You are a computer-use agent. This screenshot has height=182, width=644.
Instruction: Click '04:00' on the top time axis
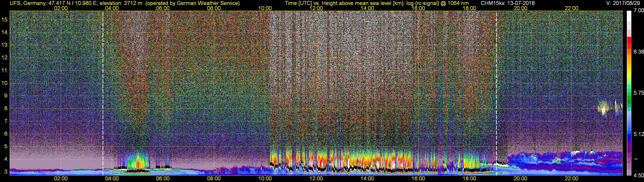coord(112,8)
